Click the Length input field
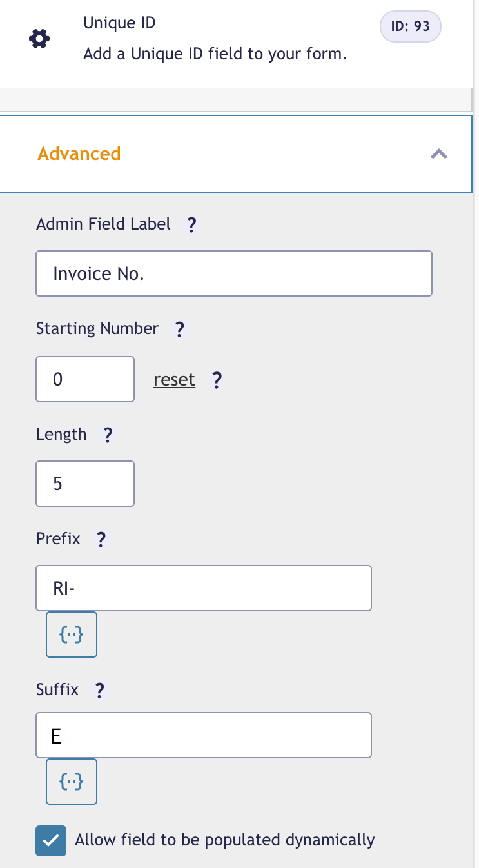The width and height of the screenshot is (479, 868). [x=85, y=484]
